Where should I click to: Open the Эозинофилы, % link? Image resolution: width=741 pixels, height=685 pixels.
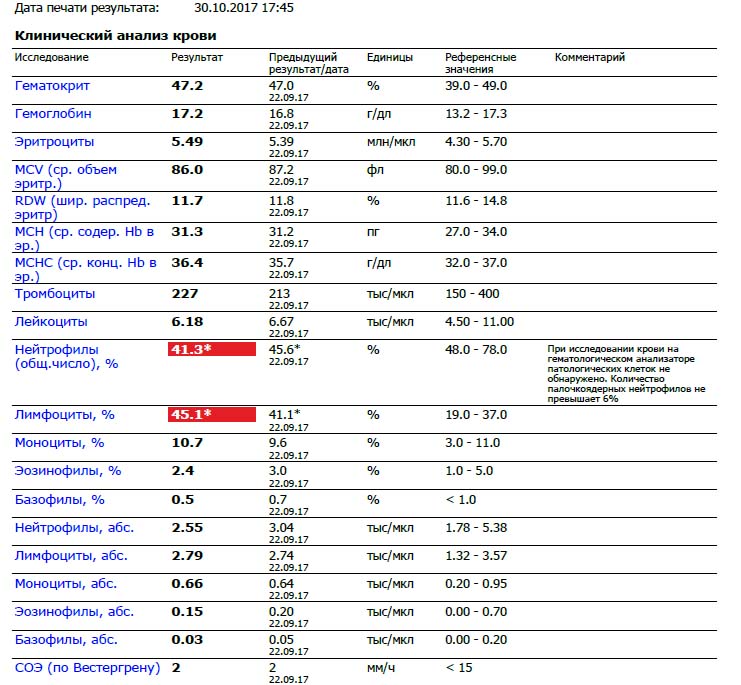68,471
